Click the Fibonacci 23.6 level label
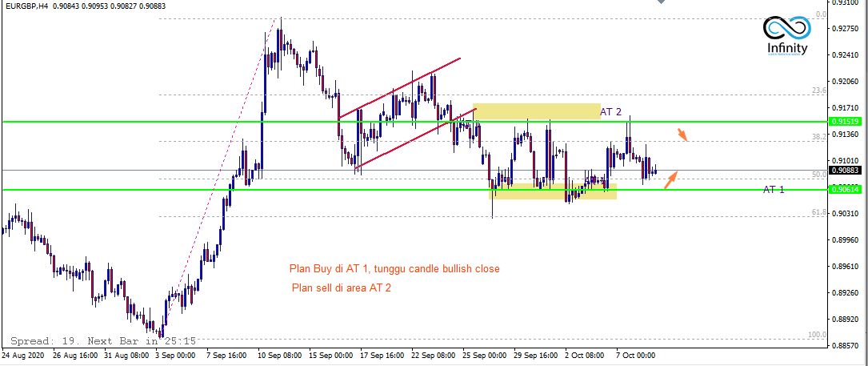Image resolution: width=868 pixels, height=366 pixels. [819, 90]
